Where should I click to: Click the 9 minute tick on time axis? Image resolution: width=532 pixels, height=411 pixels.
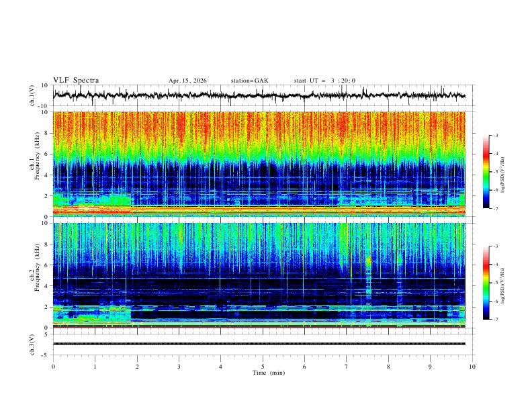click(430, 367)
